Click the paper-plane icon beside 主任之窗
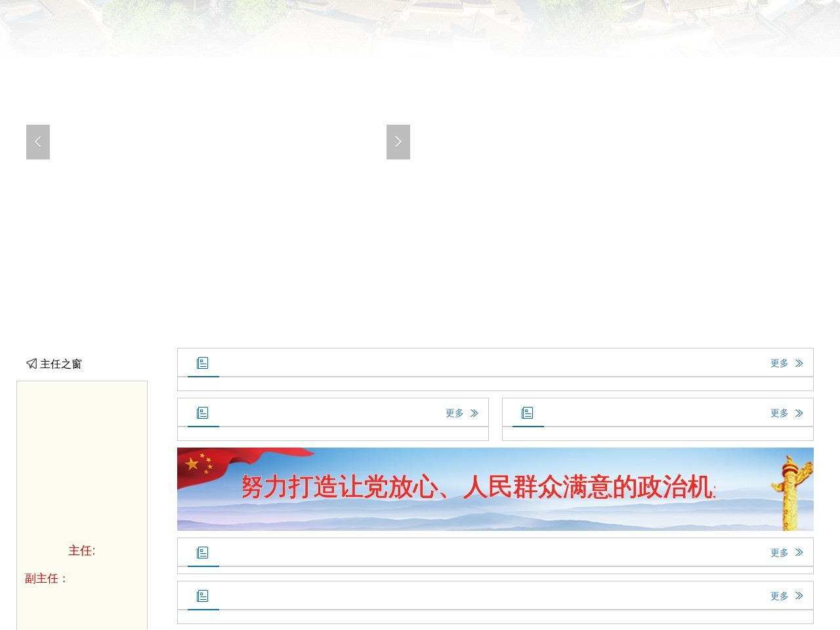 pyautogui.click(x=31, y=364)
